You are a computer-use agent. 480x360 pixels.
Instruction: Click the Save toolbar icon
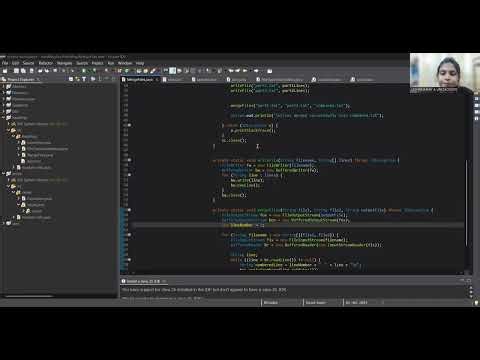(x=16, y=71)
